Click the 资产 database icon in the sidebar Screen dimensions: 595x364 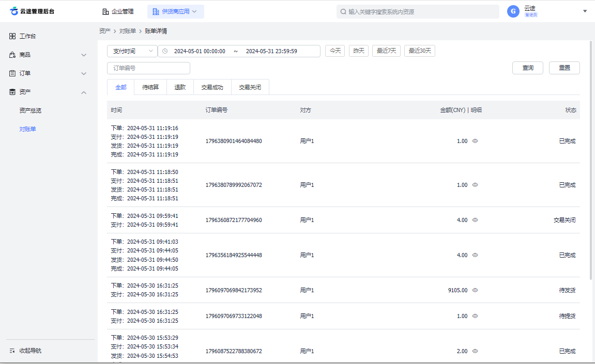12,92
